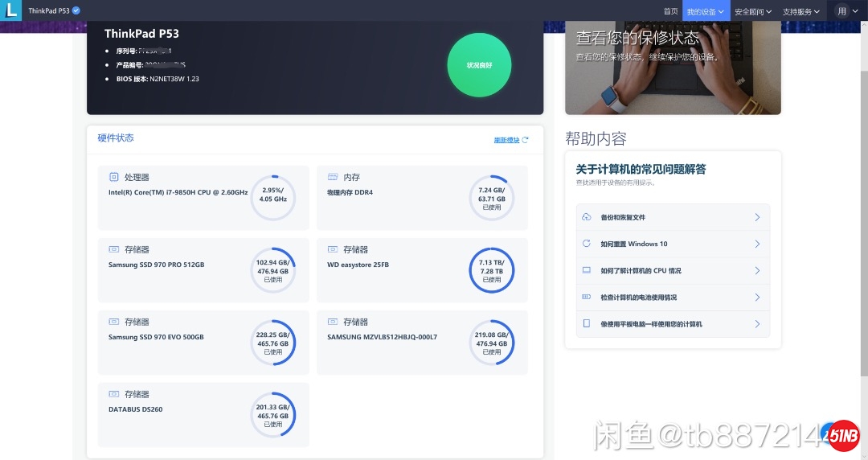Click the storage icon for DATABUS DS260
The image size is (868, 460).
(x=113, y=394)
